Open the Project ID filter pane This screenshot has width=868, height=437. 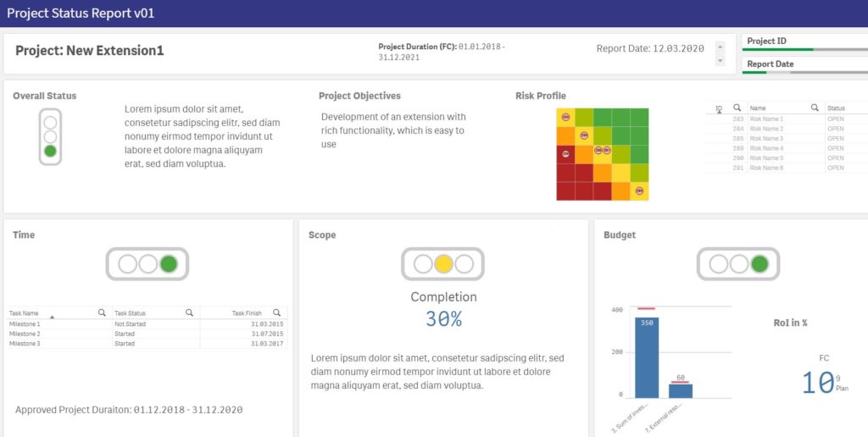click(804, 41)
